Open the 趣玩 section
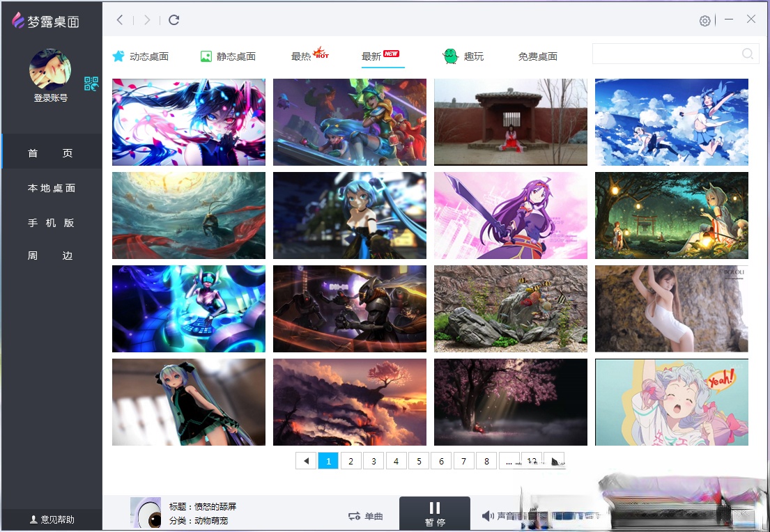Screen dimensions: 770x532 [463, 56]
